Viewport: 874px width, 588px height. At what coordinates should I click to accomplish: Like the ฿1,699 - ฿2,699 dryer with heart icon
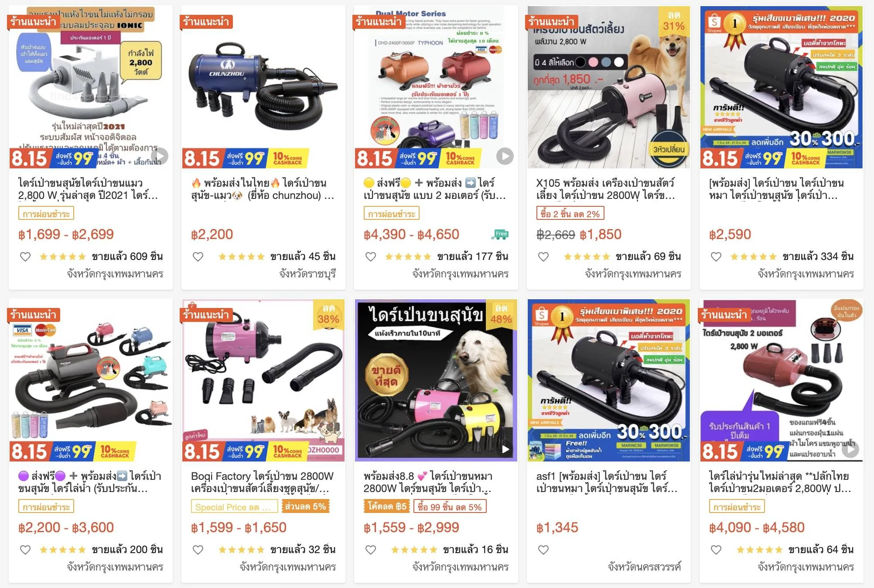(25, 256)
